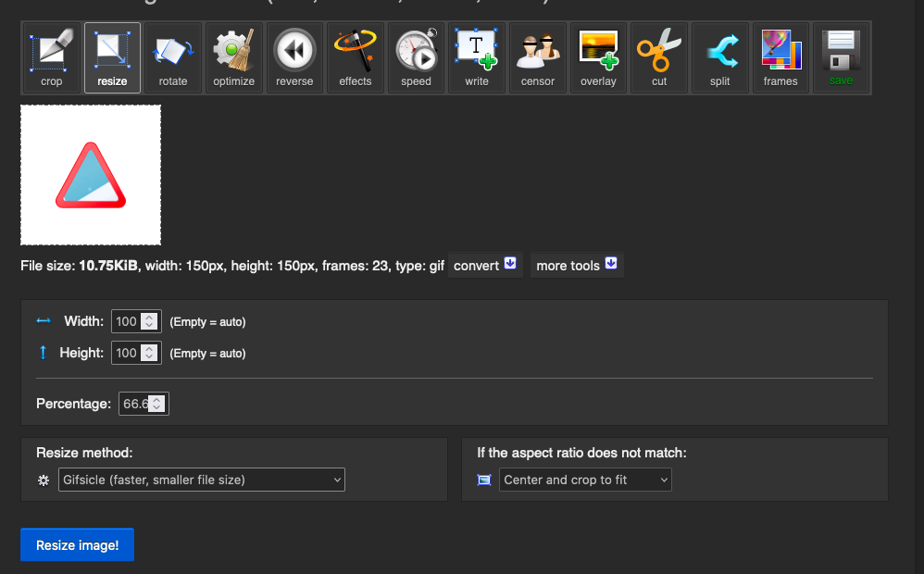The height and width of the screenshot is (574, 924).
Task: Open the write text tool
Action: [x=477, y=57]
